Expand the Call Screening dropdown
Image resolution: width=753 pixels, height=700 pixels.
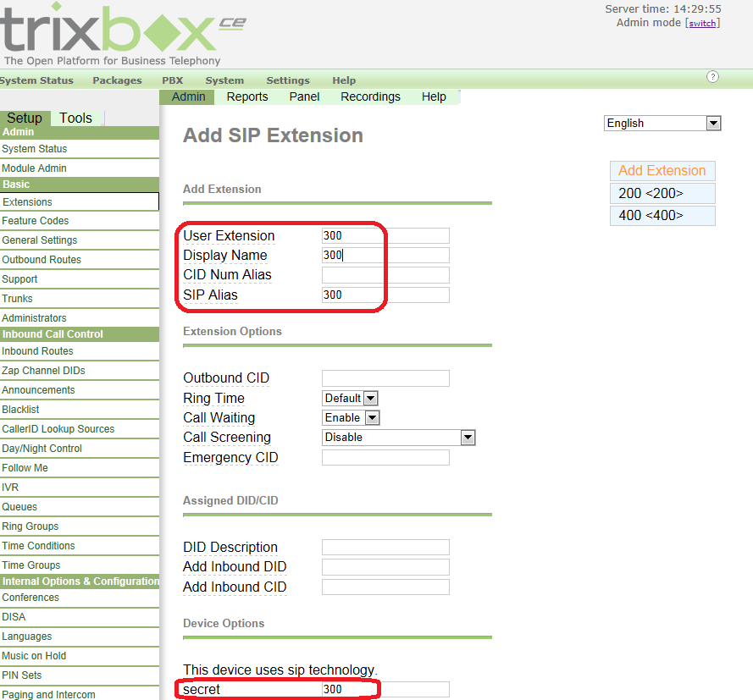pyautogui.click(x=399, y=438)
